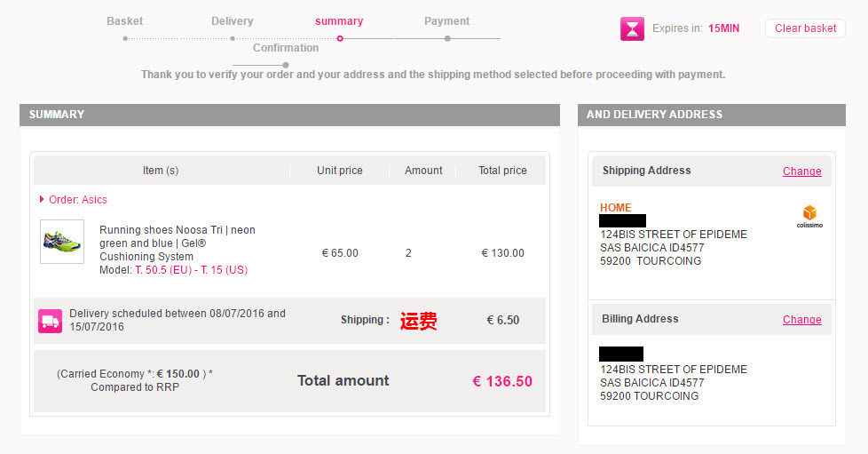The width and height of the screenshot is (868, 454).
Task: Select the summary step label
Action: click(339, 21)
